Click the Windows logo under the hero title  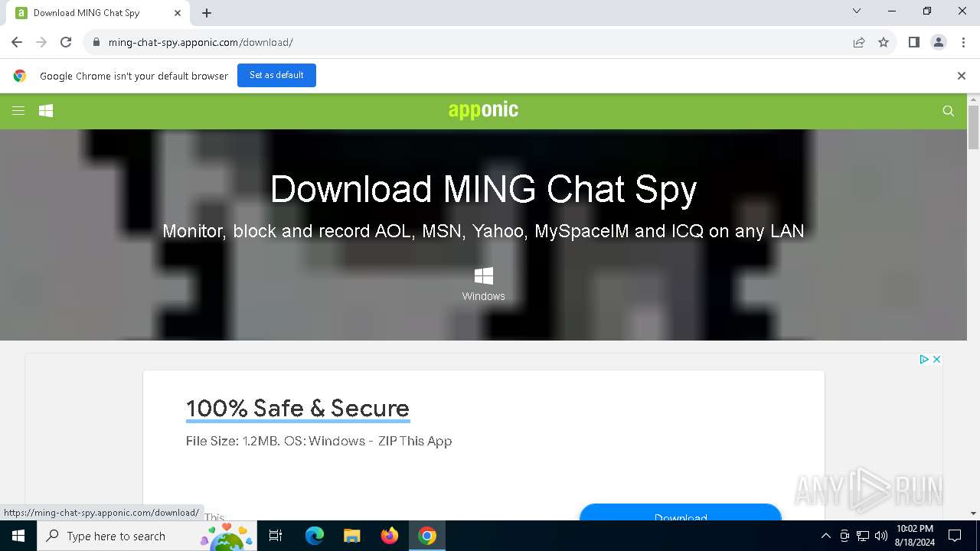click(x=483, y=275)
